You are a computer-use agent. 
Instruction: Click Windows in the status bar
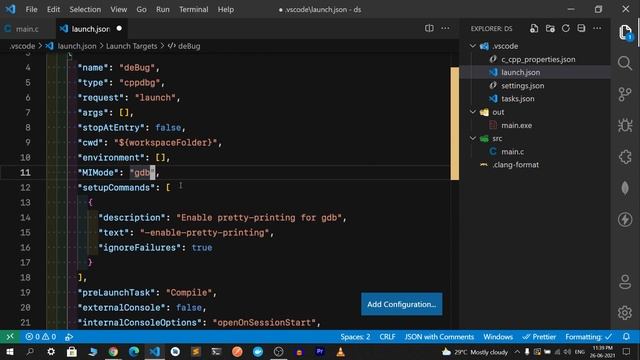coord(498,337)
